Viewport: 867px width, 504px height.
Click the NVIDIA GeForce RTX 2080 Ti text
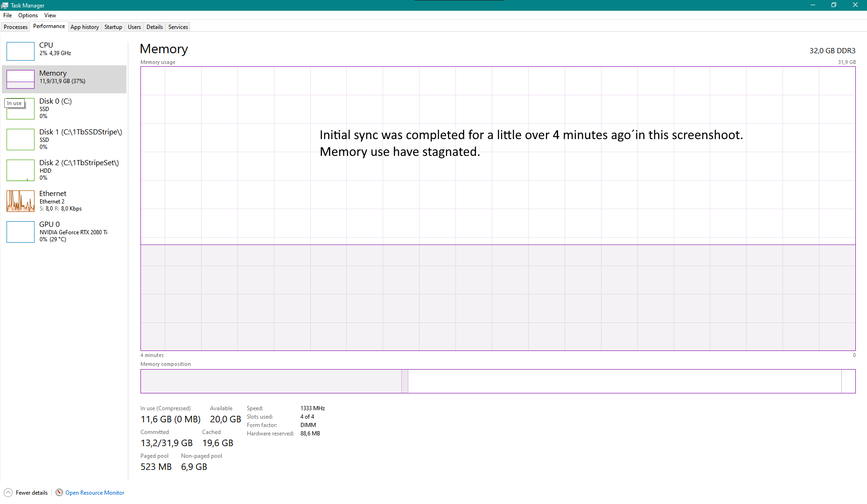click(x=73, y=232)
